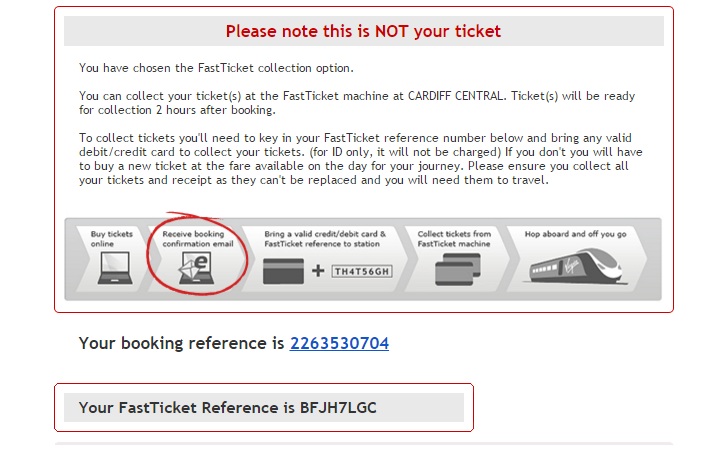
Task: Click the 'for collection 2 hours after booking' line
Action: 177,110
